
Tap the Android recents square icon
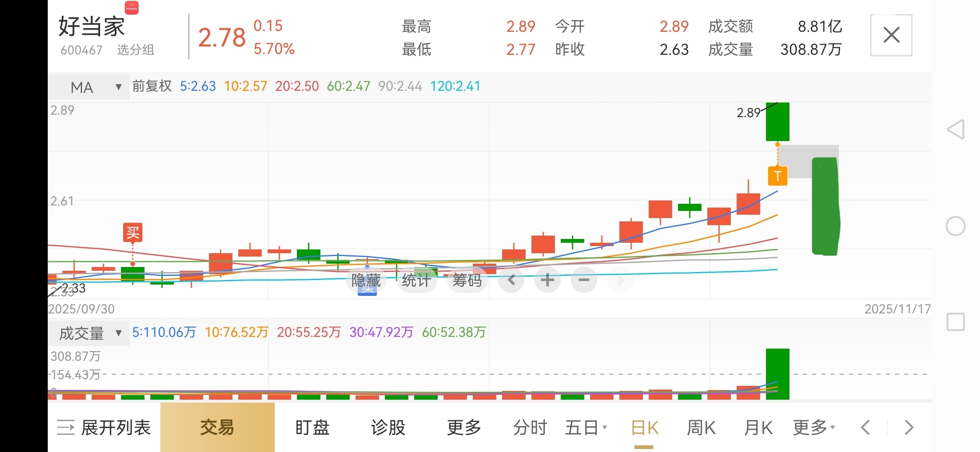tap(956, 322)
